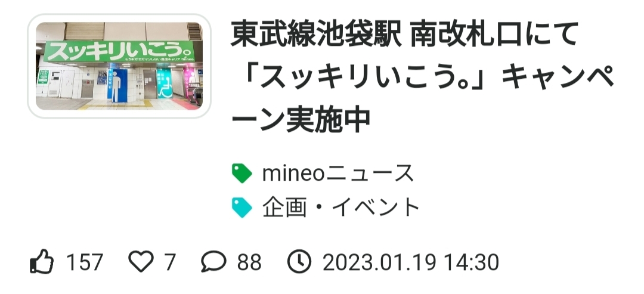
Task: Select the mineoニュース tag label
Action: click(338, 174)
